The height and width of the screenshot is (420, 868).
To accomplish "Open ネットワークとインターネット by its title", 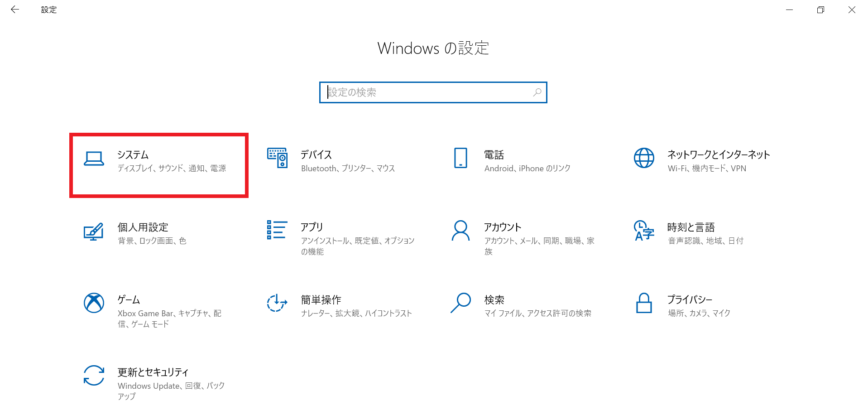I will point(719,155).
